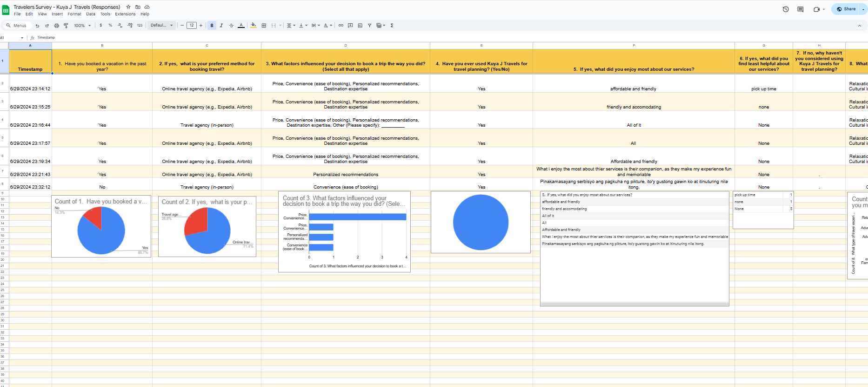Open the Google Sheets home icon

(6, 10)
